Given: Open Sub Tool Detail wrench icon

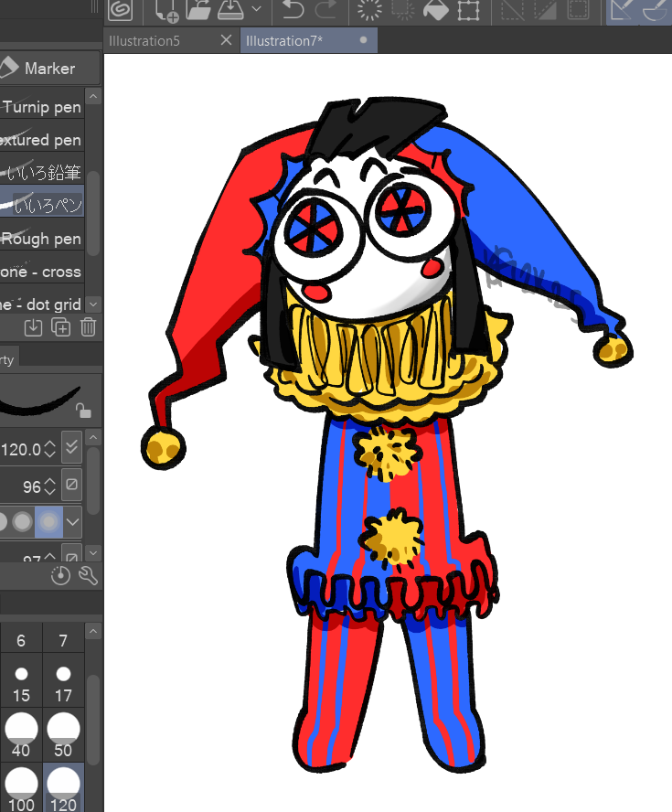Looking at the screenshot, I should coord(88,575).
